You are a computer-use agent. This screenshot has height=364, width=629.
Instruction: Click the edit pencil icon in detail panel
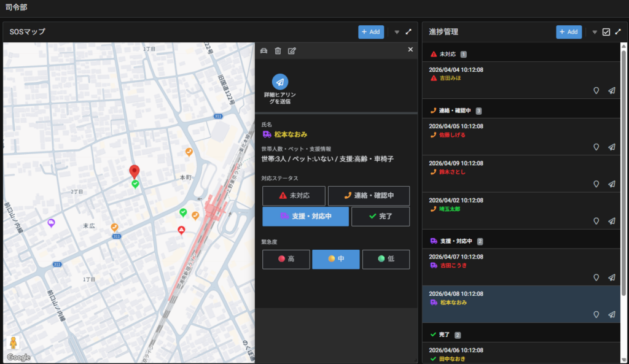click(x=292, y=50)
